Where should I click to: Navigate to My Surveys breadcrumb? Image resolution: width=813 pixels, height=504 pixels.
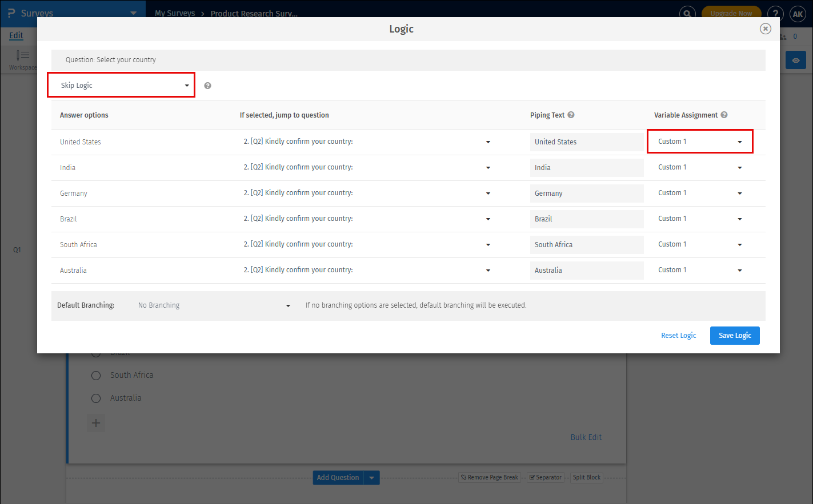coord(175,13)
